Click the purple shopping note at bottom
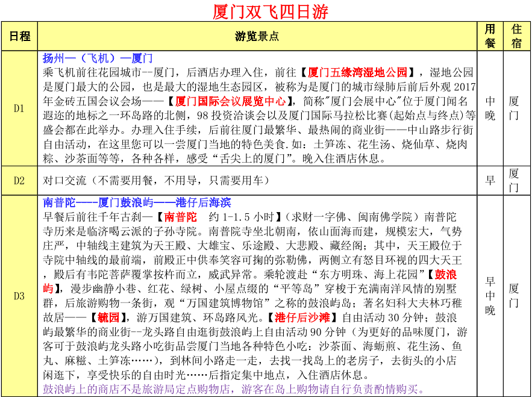This screenshot has height=397, width=532. (234, 389)
